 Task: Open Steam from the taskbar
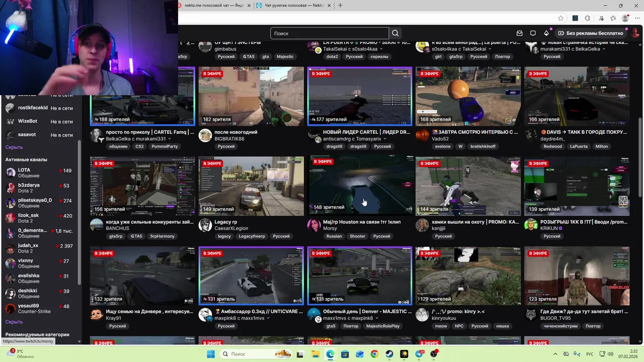point(389,354)
